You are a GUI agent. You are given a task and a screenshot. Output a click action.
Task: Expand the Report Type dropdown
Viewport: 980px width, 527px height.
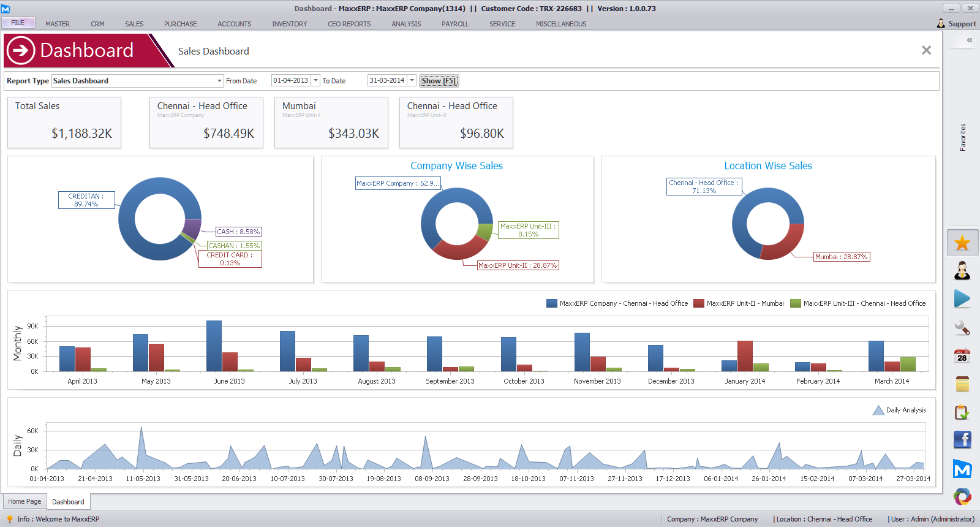219,81
